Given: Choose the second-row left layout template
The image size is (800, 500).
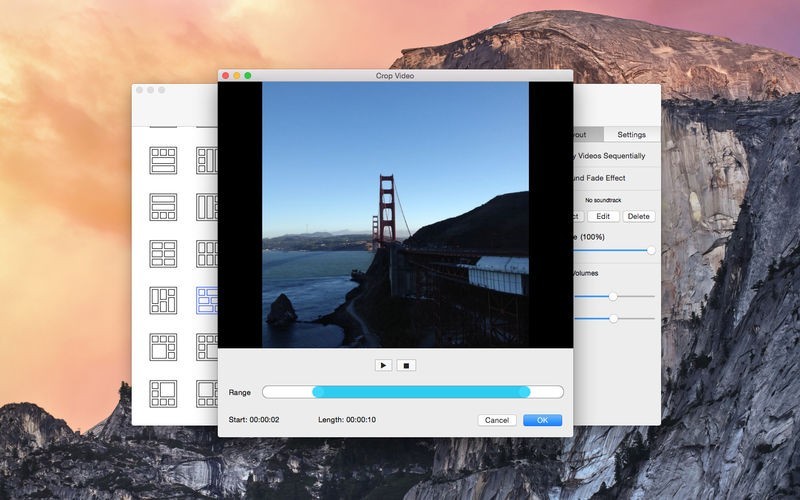Looking at the screenshot, I should [x=163, y=207].
